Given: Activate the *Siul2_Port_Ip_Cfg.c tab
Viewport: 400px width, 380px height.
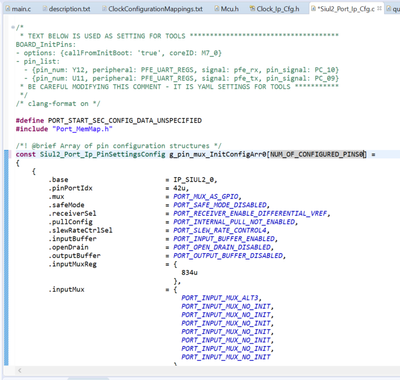Looking at the screenshot, I should [347, 9].
